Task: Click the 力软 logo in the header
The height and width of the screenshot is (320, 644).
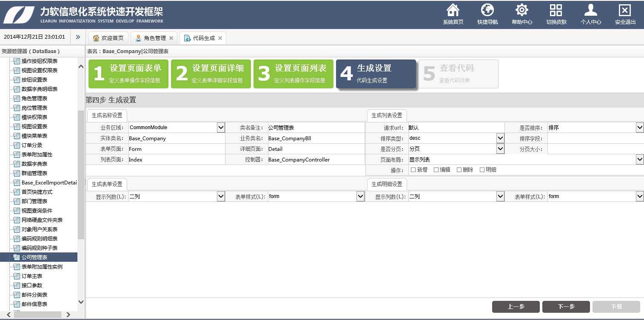Action: tap(19, 15)
